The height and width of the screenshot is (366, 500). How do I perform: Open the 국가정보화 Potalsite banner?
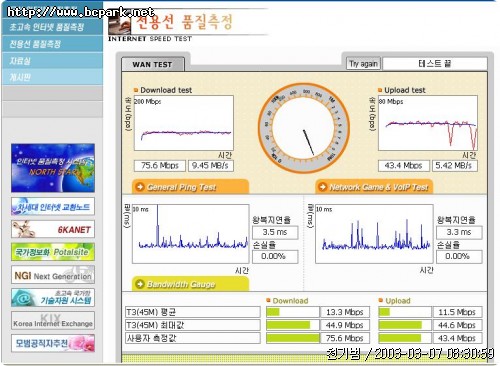point(53,252)
